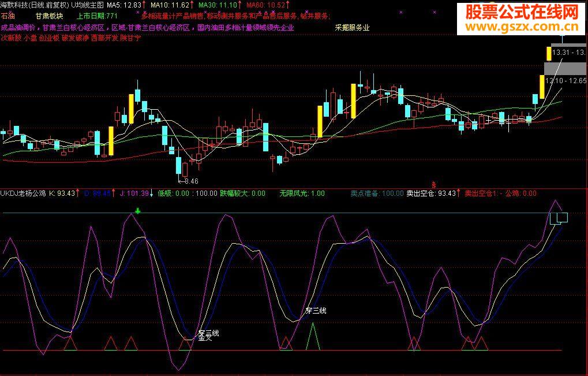Image resolution: width=588 pixels, height=376 pixels.
Task: Click the 小盘 tag
Action: (x=31, y=38)
